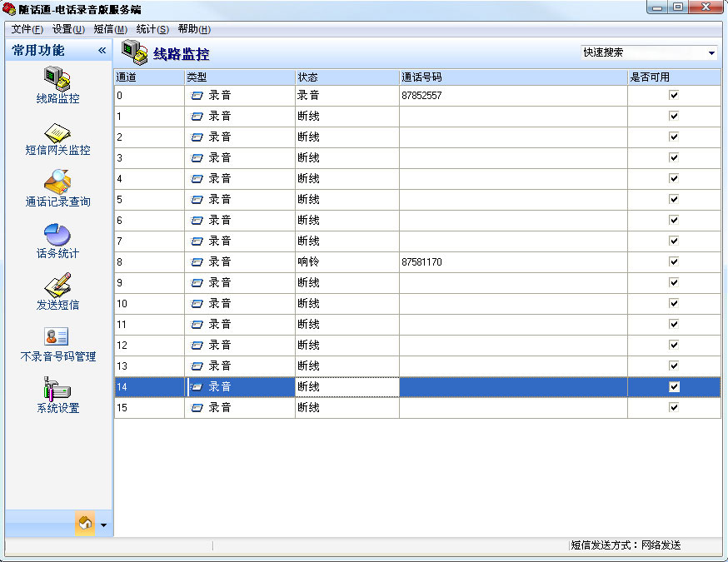Uncheck the 是否可用 box for channel 0

[674, 96]
